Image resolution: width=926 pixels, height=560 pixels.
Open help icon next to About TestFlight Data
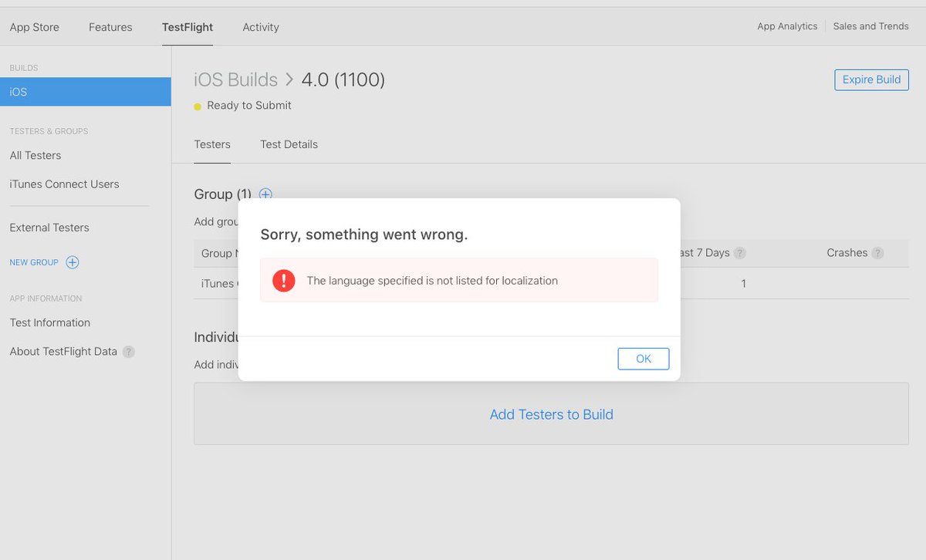[x=129, y=352]
